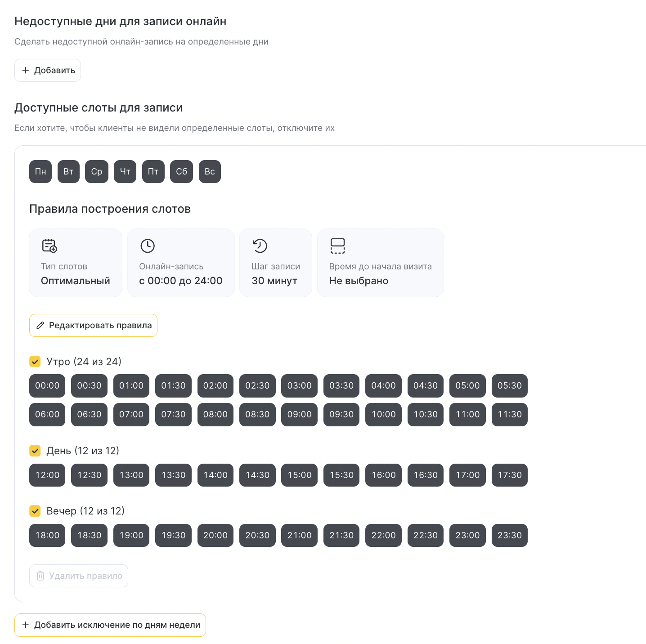The width and height of the screenshot is (646, 644).
Task: Toggle the Вс weekday chip
Action: click(210, 171)
